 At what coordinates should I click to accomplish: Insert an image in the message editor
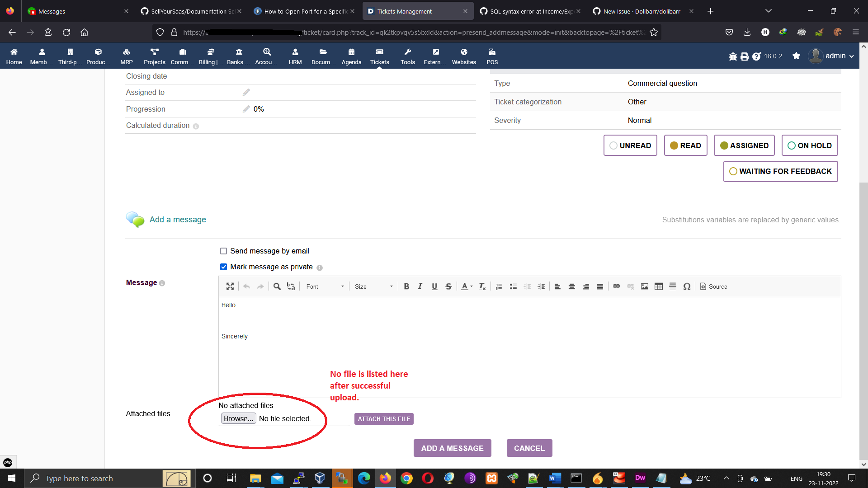644,286
